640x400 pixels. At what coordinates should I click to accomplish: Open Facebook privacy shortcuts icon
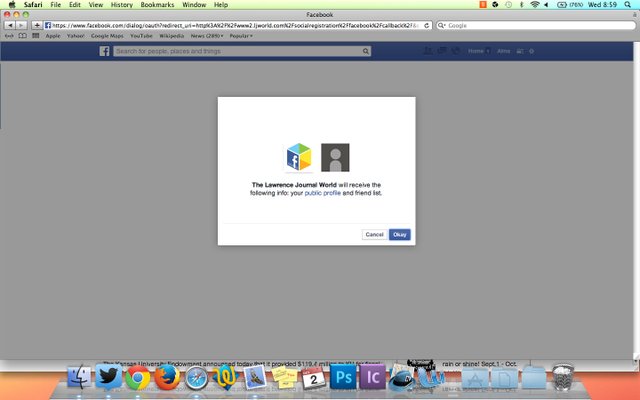520,51
